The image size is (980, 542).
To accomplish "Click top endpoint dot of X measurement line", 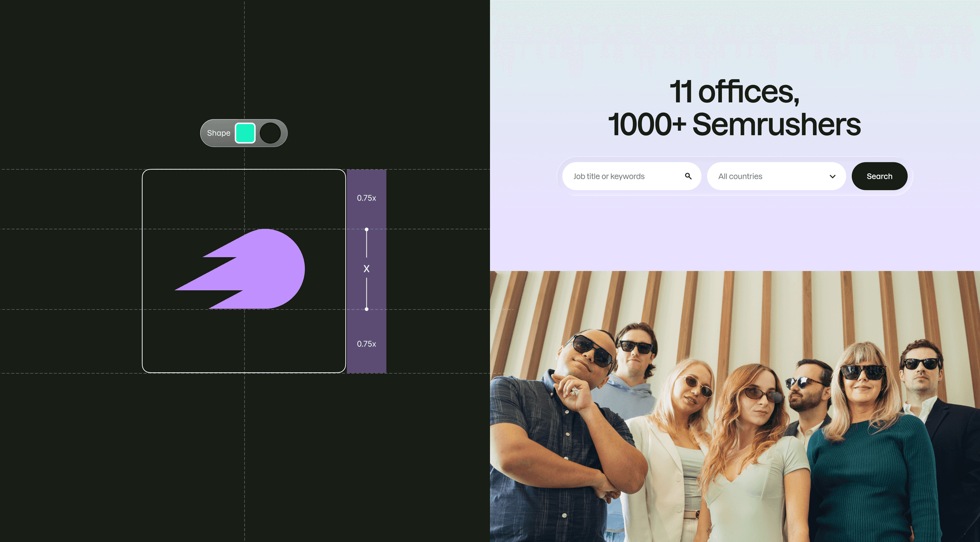I will [367, 230].
